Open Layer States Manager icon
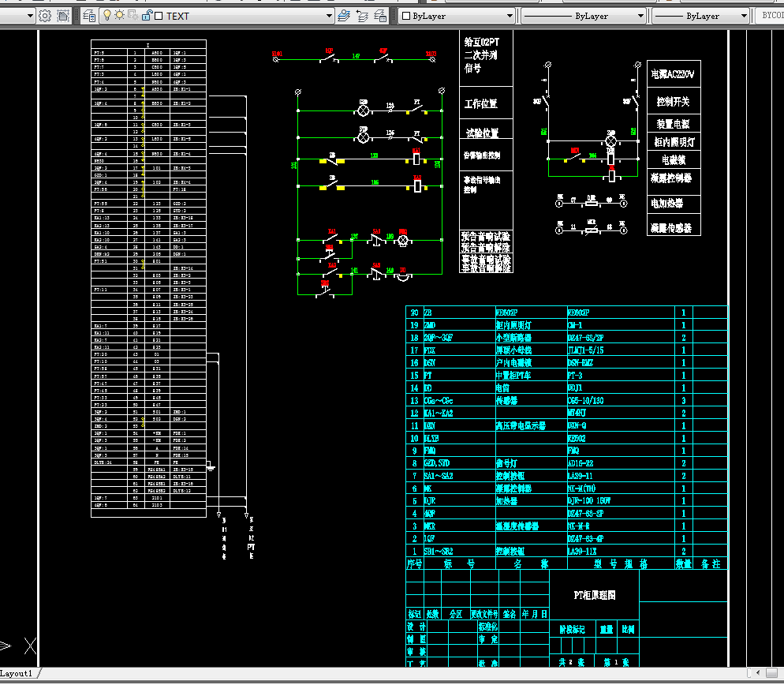Image resolution: width=784 pixels, height=685 pixels. 381,16
